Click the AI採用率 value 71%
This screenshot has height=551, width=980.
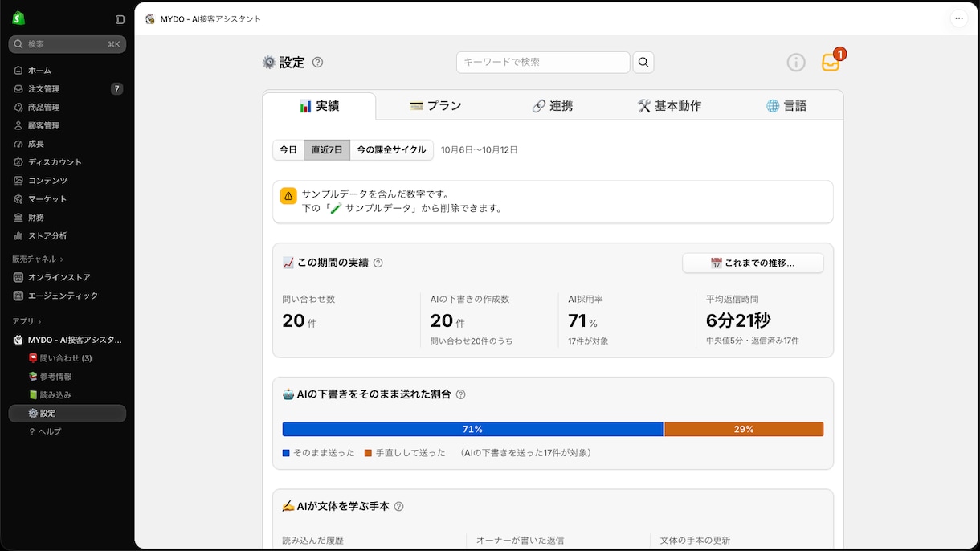582,321
